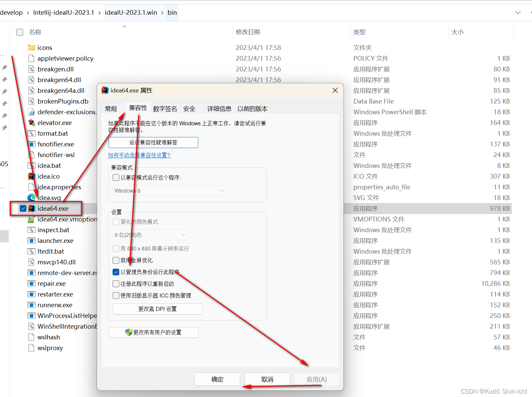Image resolution: width=532 pixels, height=397 pixels.
Task: Click the fsnotifier.exe icon
Action: (x=31, y=144)
